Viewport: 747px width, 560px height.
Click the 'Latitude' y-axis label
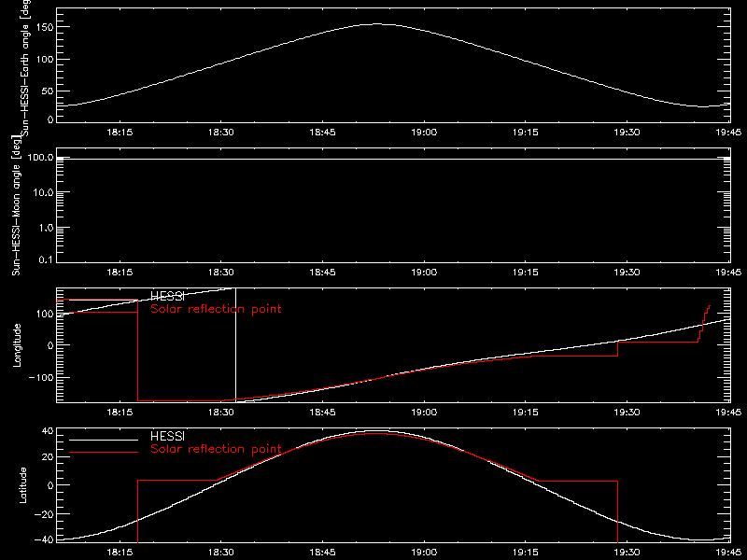pyautogui.click(x=22, y=485)
